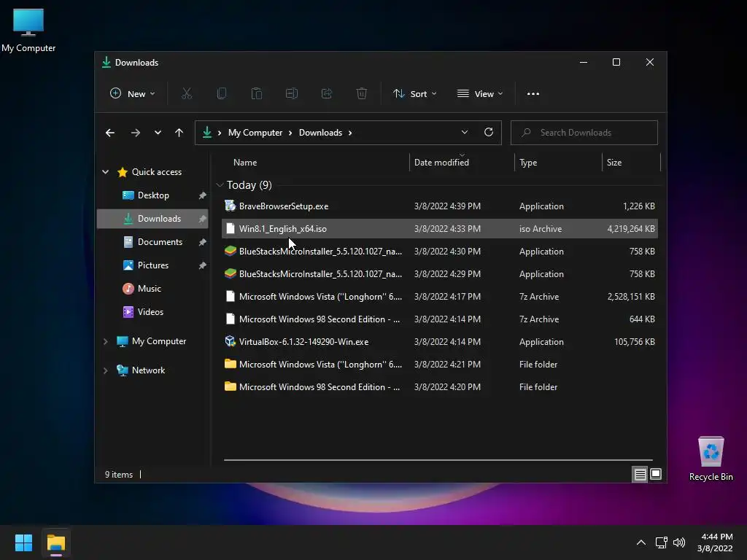Image resolution: width=747 pixels, height=560 pixels.
Task: Expand Network in navigation pane
Action: coord(105,370)
